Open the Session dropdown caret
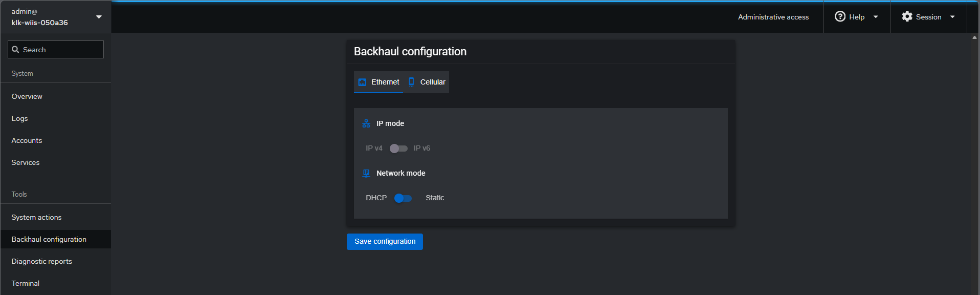 (952, 17)
